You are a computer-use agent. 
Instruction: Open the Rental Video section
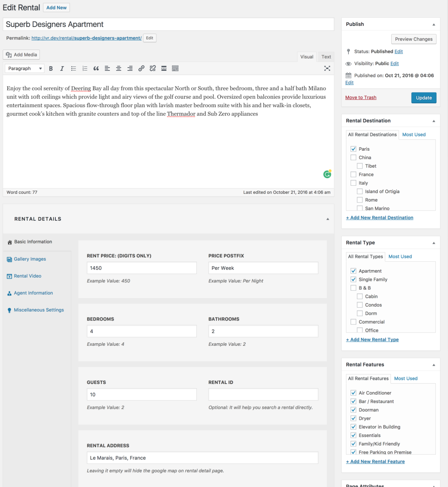27,276
